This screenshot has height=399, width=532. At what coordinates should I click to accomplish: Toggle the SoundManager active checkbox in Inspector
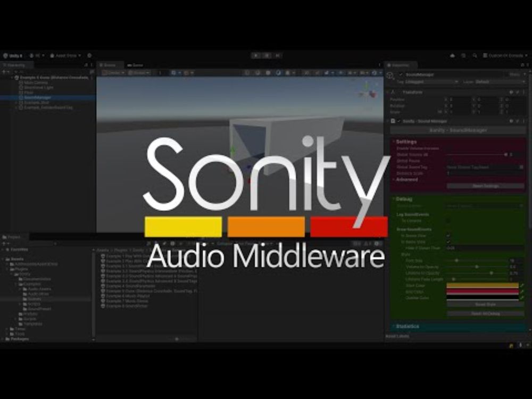point(401,75)
